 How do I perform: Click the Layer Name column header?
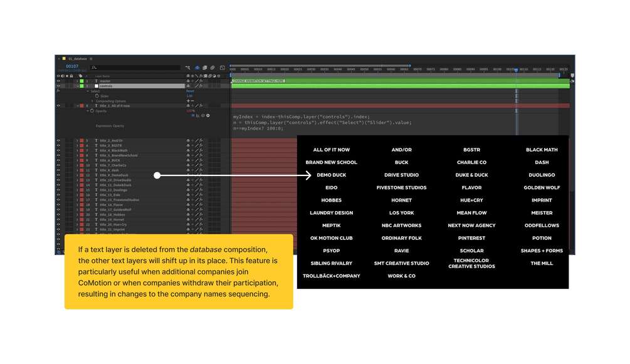pos(102,76)
